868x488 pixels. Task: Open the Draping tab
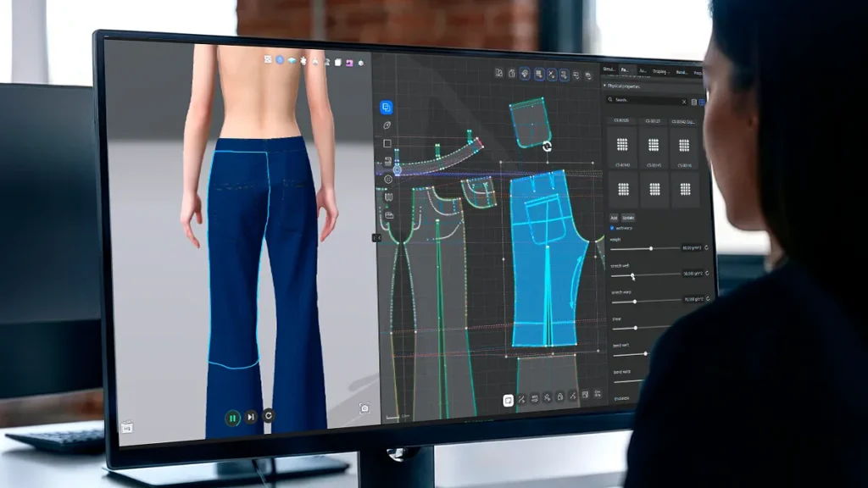tap(659, 71)
